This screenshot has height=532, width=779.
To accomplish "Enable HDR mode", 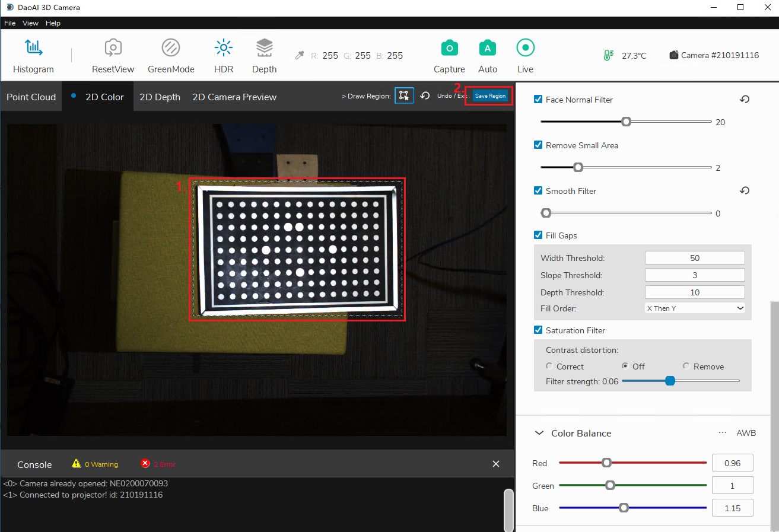I will 223,48.
